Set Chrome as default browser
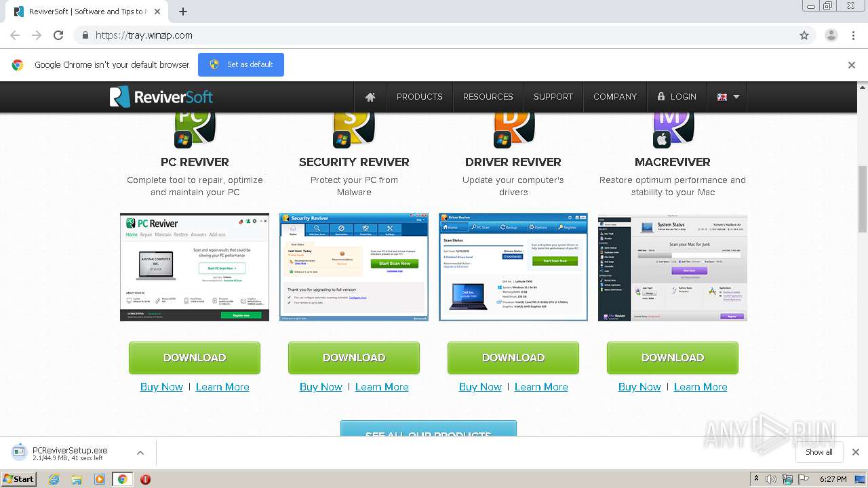Screen dimensions: 868x488 coord(241,65)
